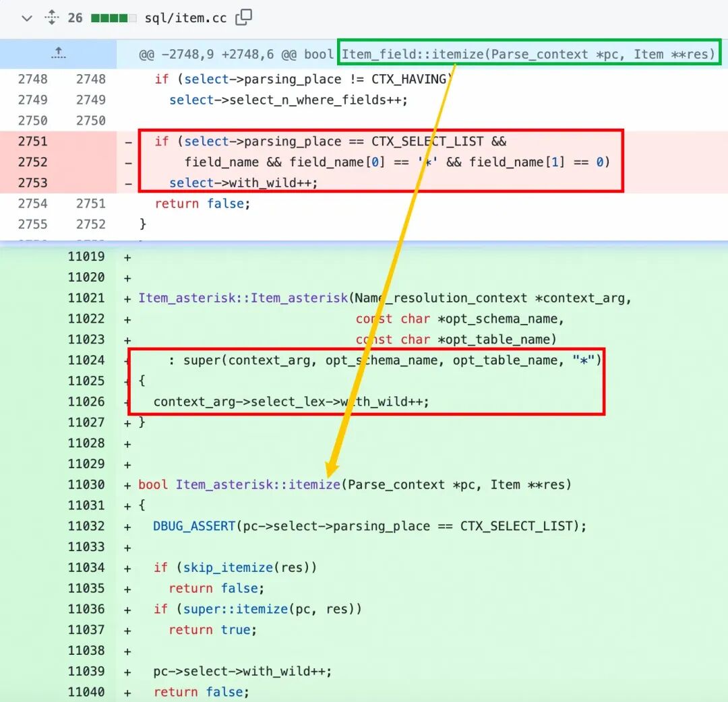728x702 pixels.
Task: Click the plus marker on line 11021
Action: tap(127, 299)
